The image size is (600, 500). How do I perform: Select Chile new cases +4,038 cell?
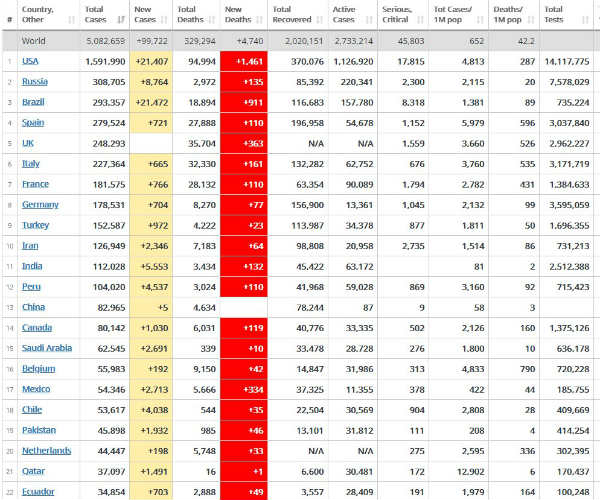tap(151, 410)
